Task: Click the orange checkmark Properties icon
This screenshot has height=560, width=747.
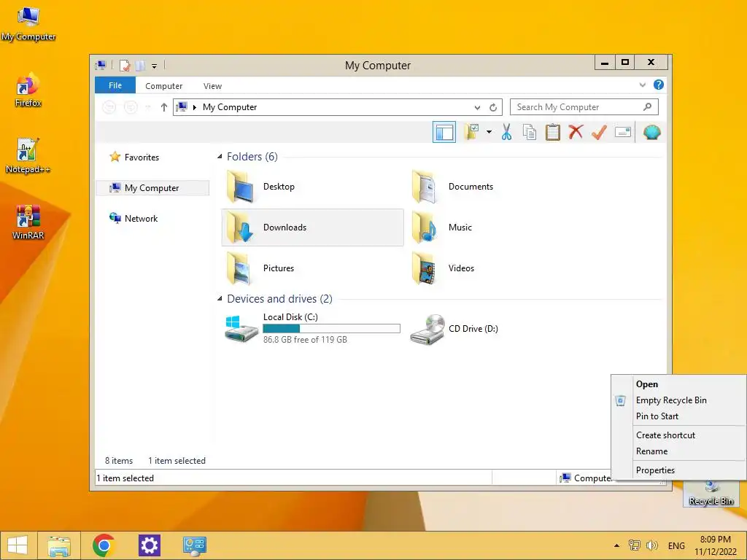Action: click(x=599, y=132)
